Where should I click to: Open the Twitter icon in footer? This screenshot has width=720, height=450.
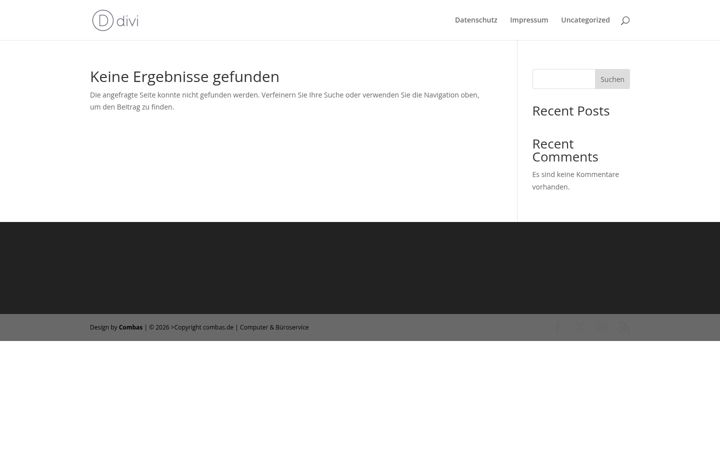tap(580, 327)
